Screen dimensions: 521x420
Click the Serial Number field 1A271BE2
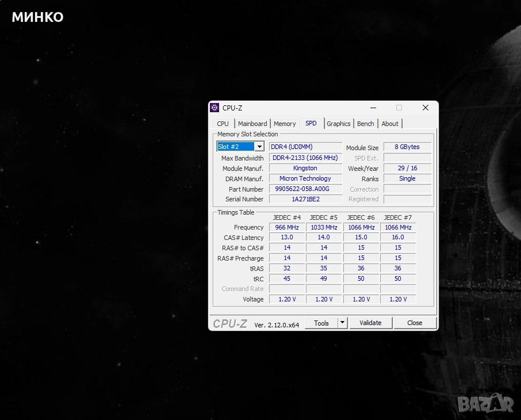305,199
